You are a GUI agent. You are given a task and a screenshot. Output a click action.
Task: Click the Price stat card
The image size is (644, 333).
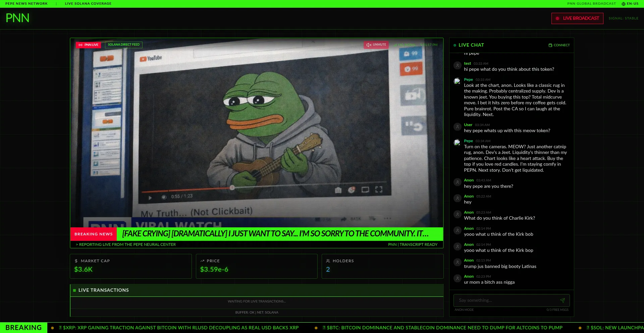tap(256, 266)
